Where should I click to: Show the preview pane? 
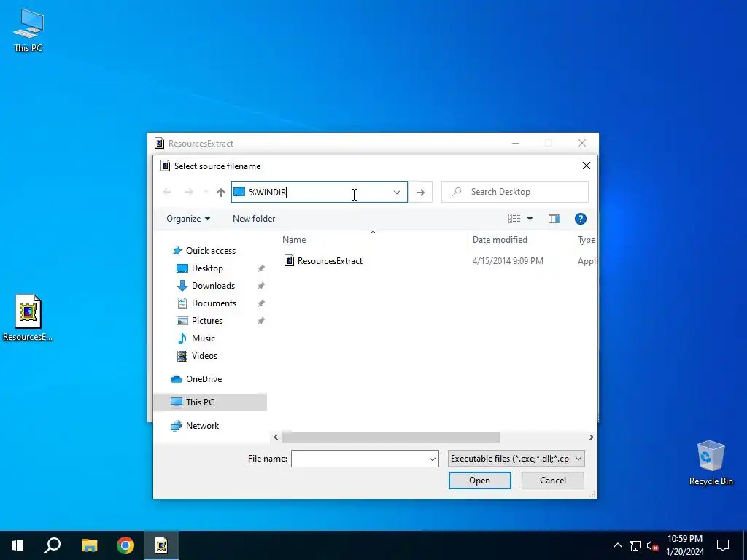(554, 219)
